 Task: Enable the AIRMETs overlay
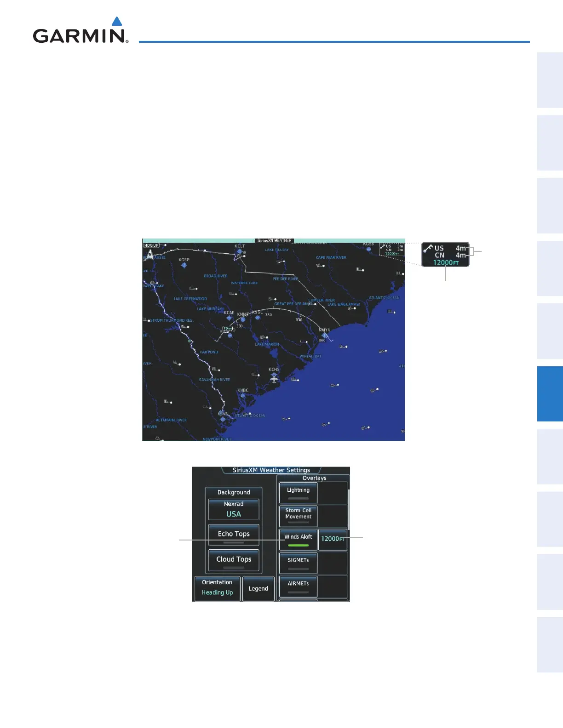pyautogui.click(x=298, y=586)
